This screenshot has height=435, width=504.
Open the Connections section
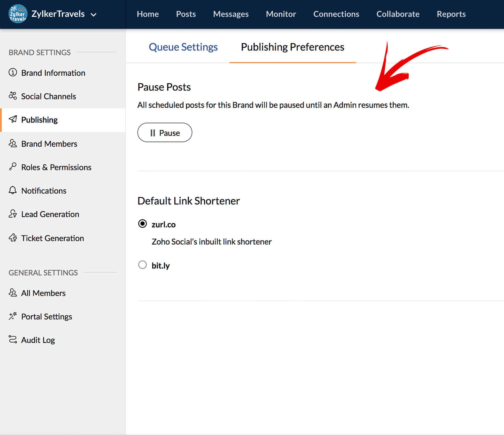336,14
